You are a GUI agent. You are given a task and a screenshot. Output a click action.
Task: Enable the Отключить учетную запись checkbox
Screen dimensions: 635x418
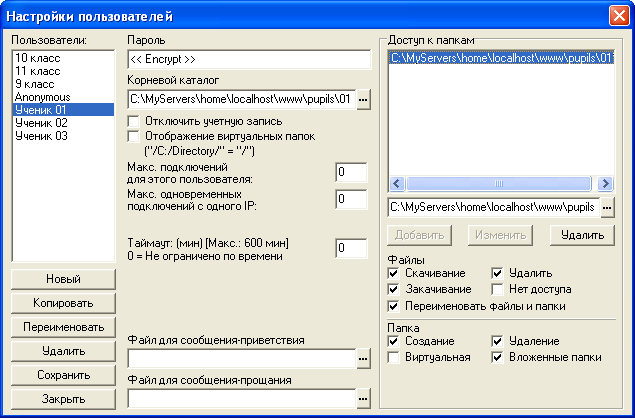tap(133, 122)
